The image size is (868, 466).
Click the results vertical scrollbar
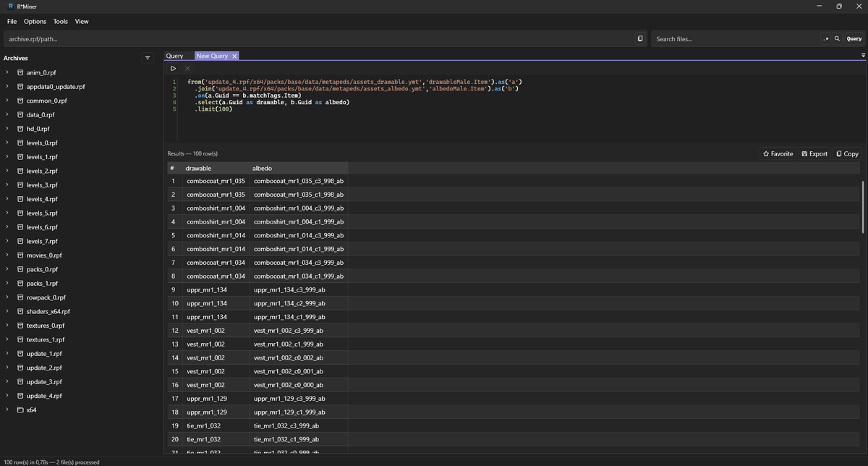(x=863, y=206)
